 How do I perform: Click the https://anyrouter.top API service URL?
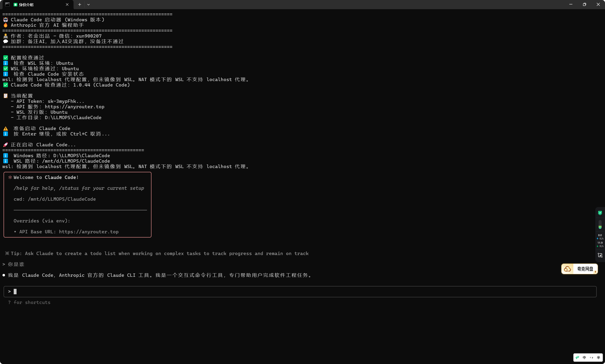pos(74,107)
